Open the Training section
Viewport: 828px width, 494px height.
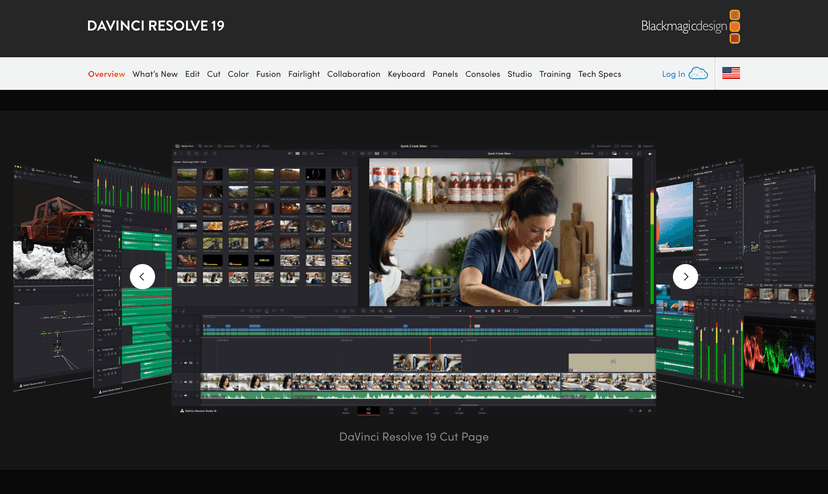(x=555, y=74)
